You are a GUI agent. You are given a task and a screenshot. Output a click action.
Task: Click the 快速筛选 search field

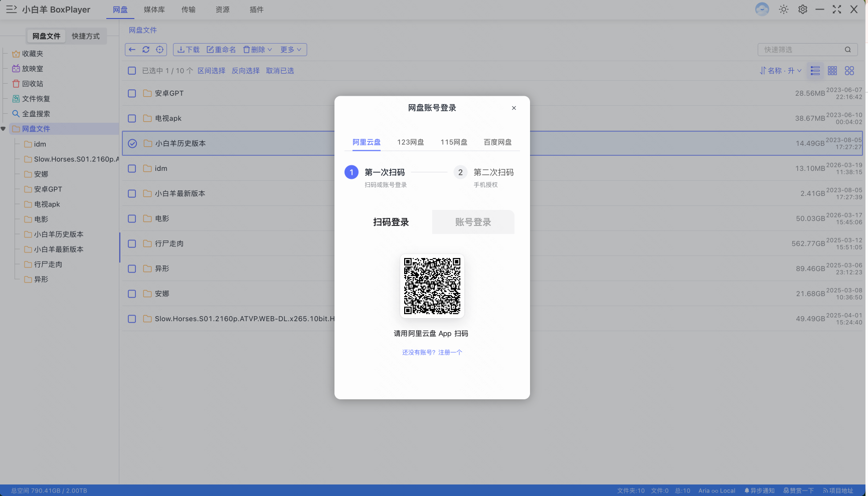point(801,50)
